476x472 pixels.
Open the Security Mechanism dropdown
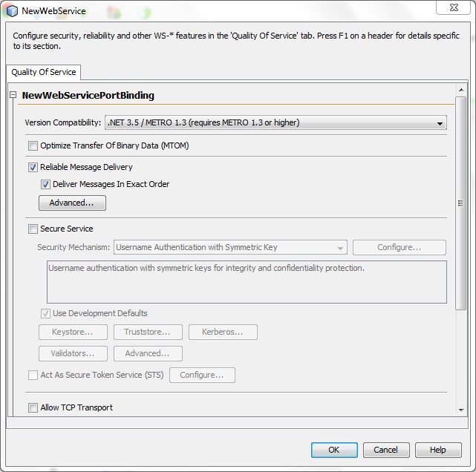[230, 247]
